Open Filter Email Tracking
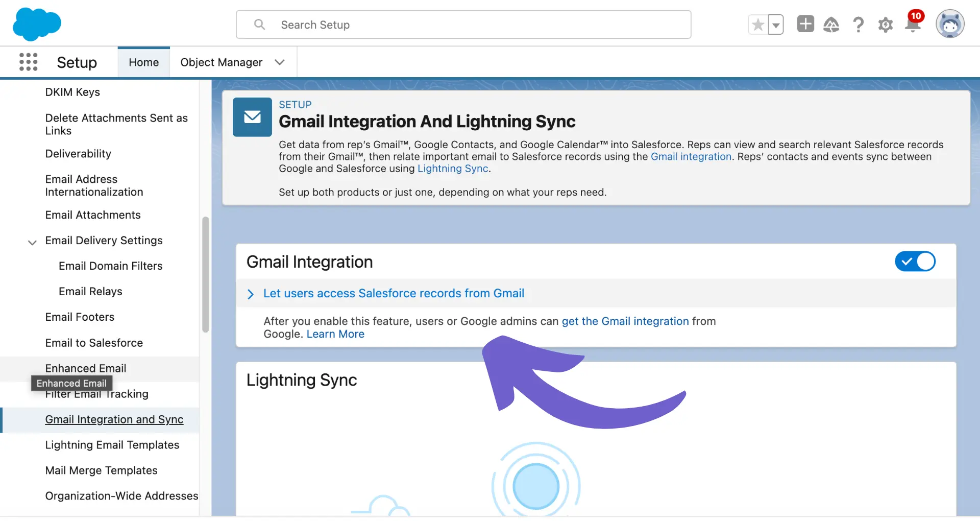 point(96,394)
